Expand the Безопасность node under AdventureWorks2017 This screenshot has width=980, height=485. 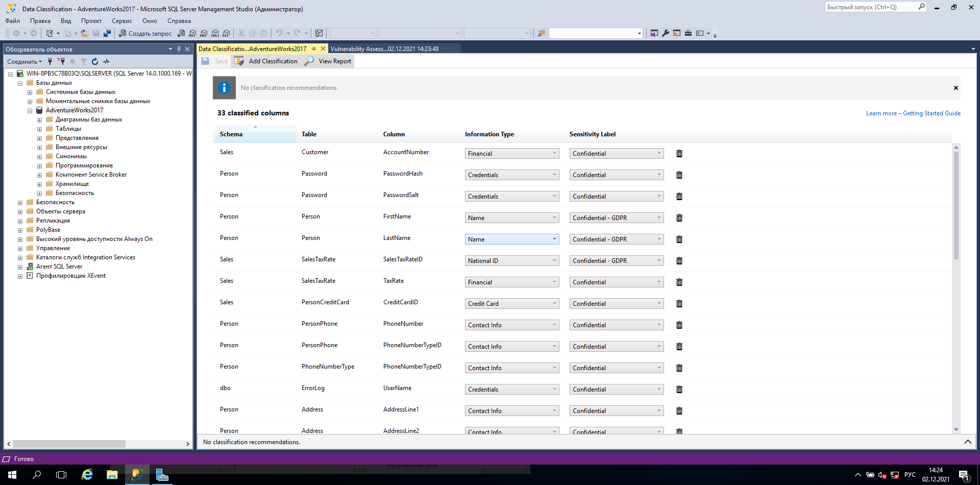[x=39, y=193]
